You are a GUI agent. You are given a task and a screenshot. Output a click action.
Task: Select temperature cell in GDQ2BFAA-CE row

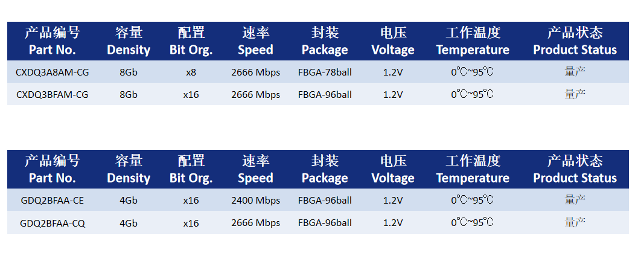pos(473,200)
